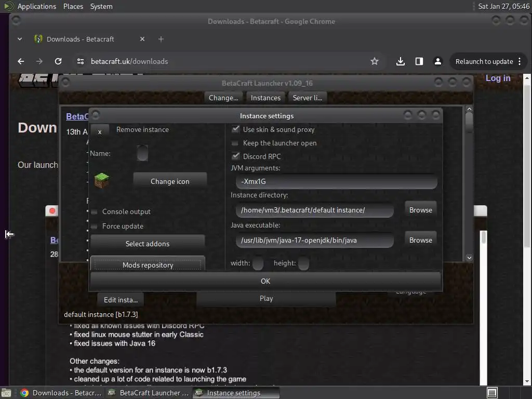This screenshot has width=532, height=399.
Task: Click the height input field
Action: (303, 263)
